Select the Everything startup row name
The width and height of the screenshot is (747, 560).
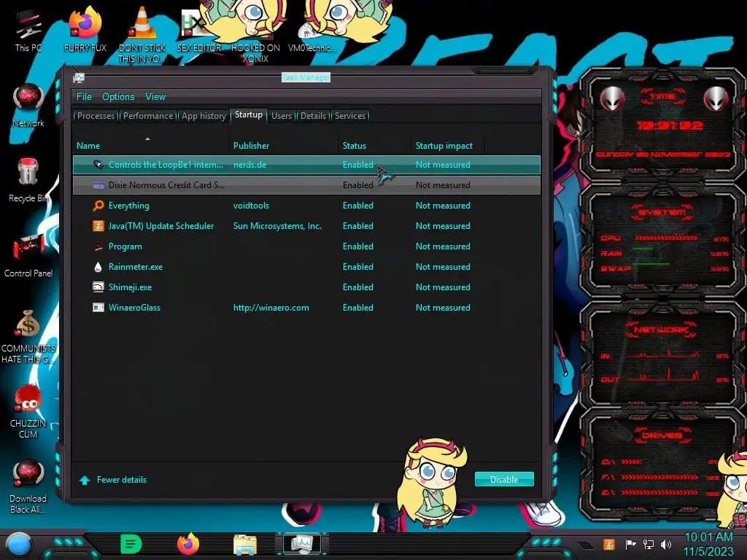point(128,206)
